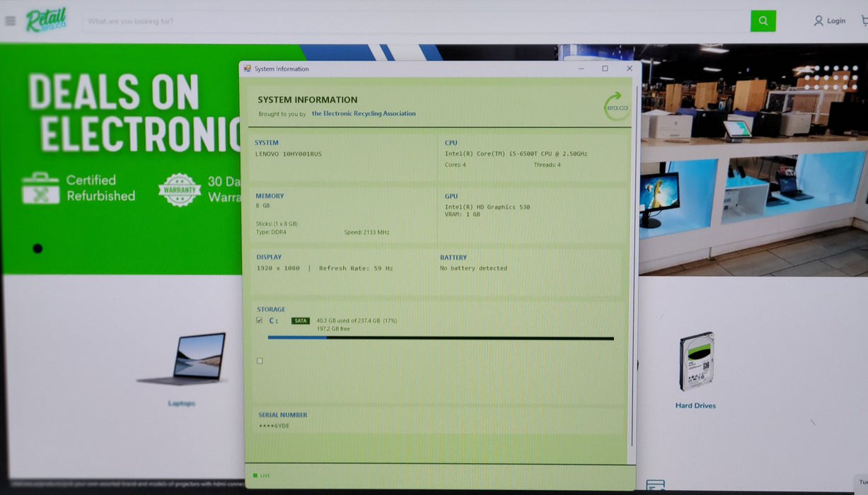Click the Retail era.ca logo
This screenshot has width=868, height=495.
coord(46,20)
